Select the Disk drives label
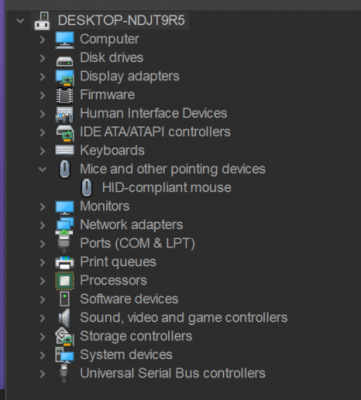 (x=112, y=58)
